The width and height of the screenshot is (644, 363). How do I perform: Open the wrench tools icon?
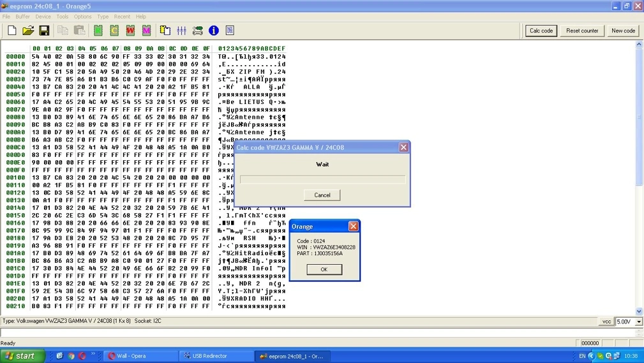198,31
